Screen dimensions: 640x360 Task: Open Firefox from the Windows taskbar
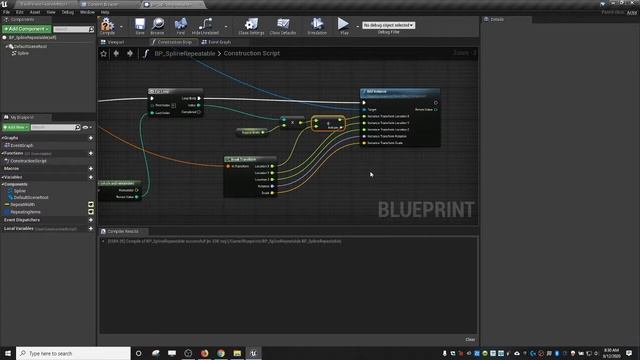[x=204, y=353]
